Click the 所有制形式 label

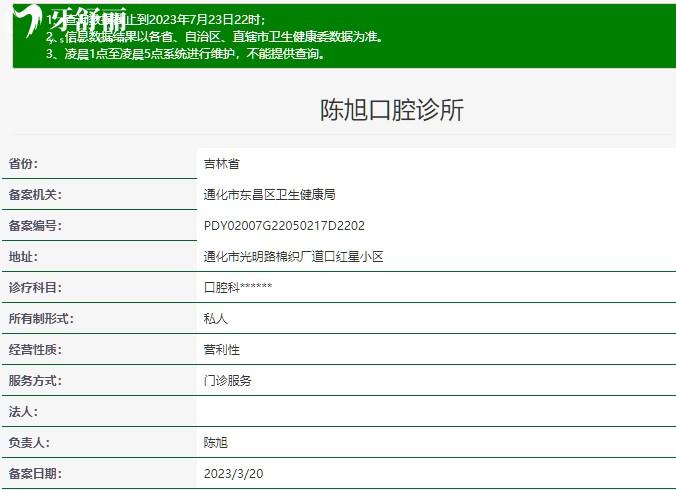point(41,318)
